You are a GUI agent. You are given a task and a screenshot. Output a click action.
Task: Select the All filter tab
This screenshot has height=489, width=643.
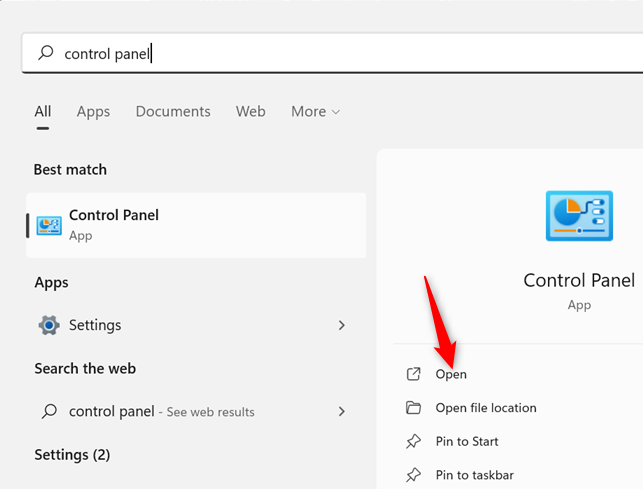click(43, 112)
